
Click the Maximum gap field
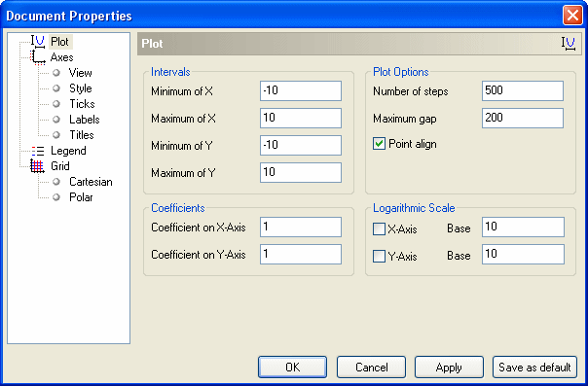click(x=523, y=119)
